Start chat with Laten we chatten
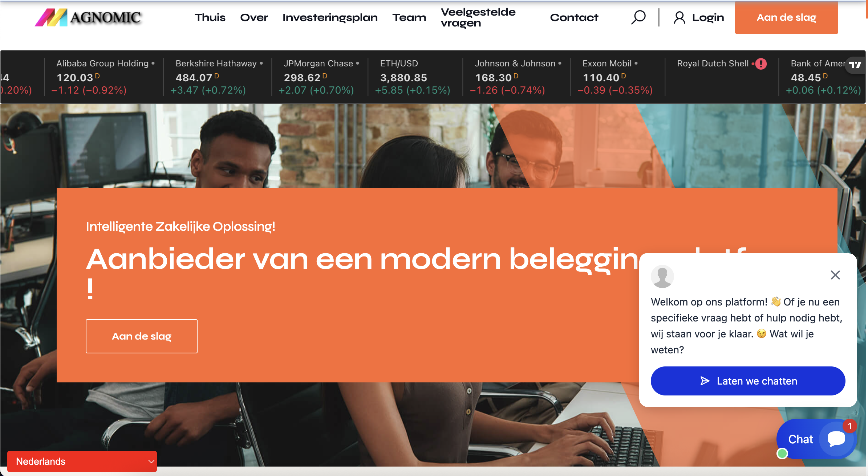The width and height of the screenshot is (868, 476). tap(748, 381)
